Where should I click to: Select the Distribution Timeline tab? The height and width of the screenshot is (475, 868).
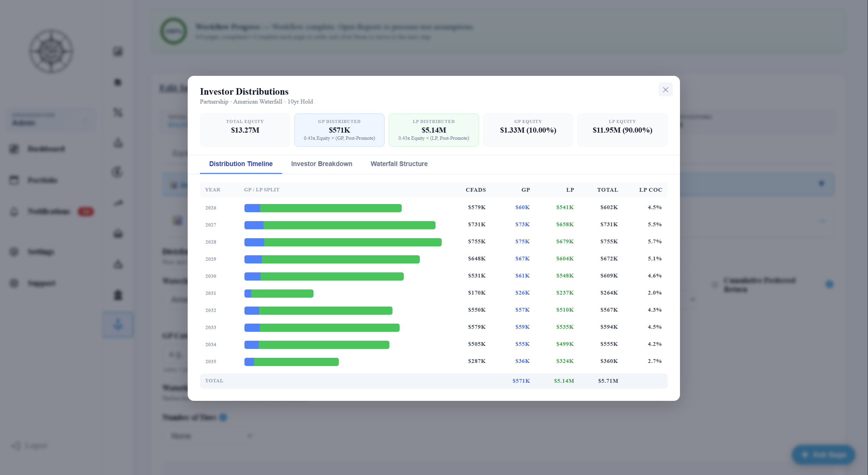pos(241,164)
